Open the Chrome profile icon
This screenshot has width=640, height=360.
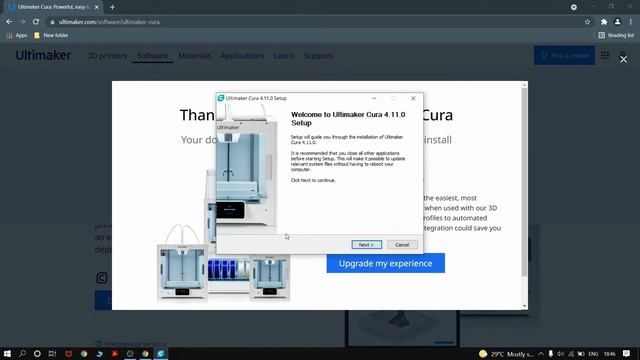(618, 22)
